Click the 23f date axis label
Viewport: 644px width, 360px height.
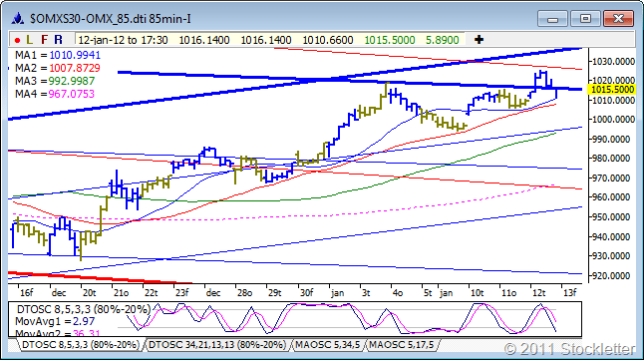(x=182, y=292)
